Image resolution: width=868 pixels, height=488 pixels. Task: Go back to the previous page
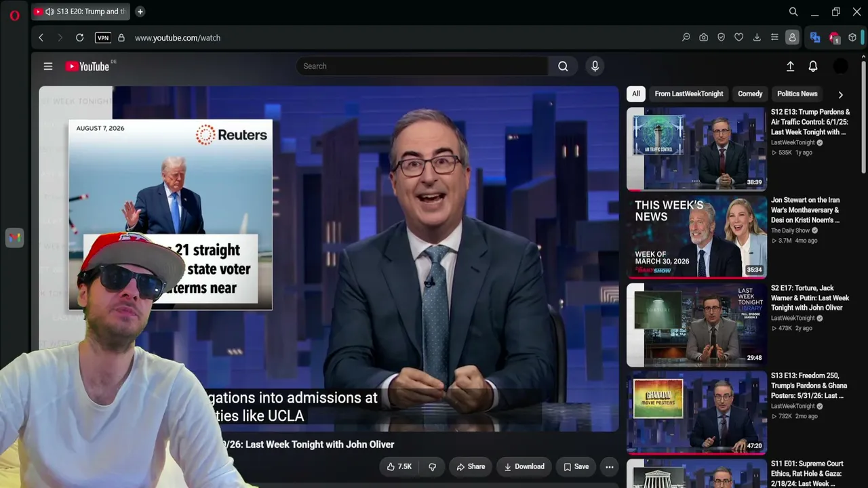[x=41, y=38]
